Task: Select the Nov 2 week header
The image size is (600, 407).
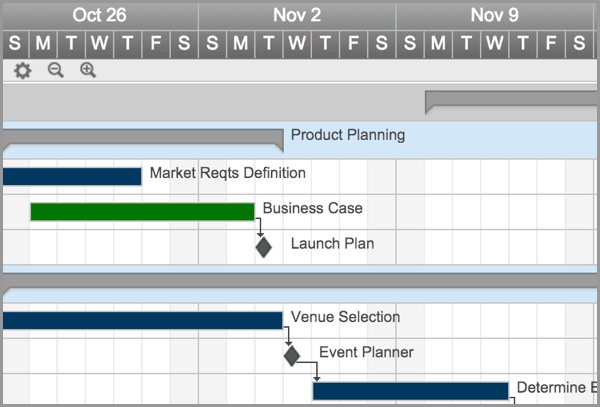Action: 297,15
